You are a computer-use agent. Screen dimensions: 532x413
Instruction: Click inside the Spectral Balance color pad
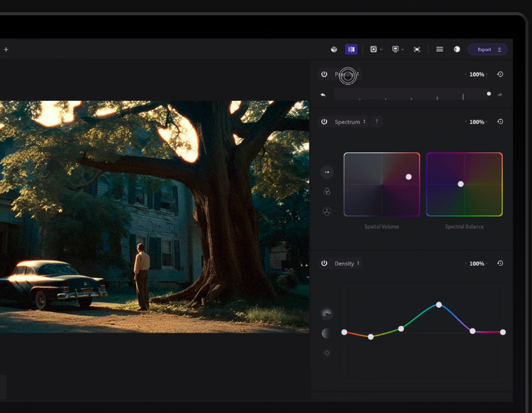point(464,184)
